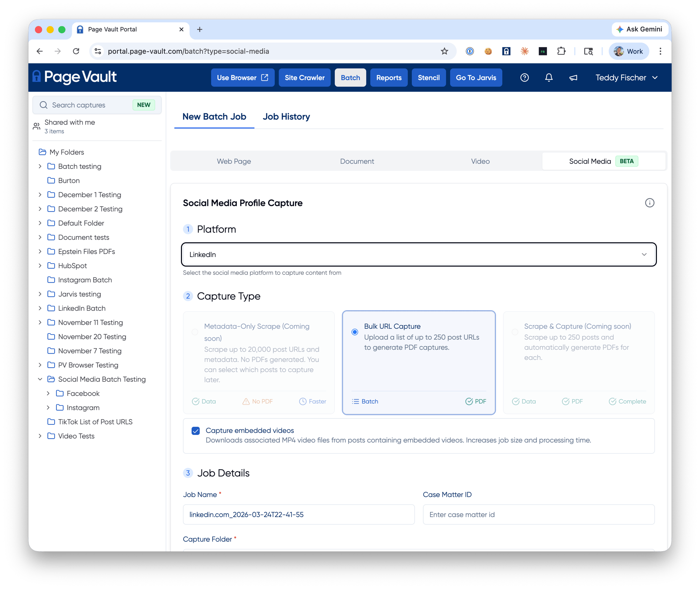The image size is (700, 589).
Task: Expand the HubSpot folder chevron
Action: pyautogui.click(x=40, y=266)
